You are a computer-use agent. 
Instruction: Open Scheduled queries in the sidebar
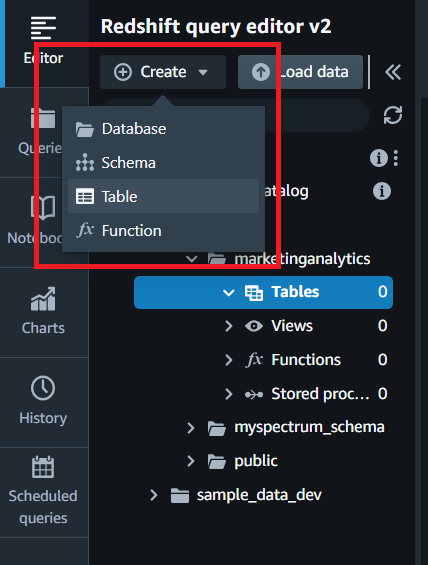click(x=43, y=491)
